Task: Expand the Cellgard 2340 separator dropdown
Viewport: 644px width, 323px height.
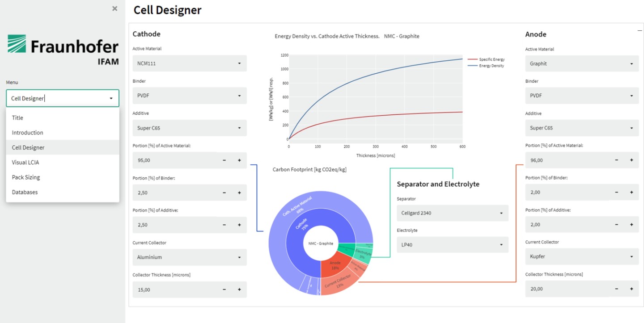Action: 453,213
